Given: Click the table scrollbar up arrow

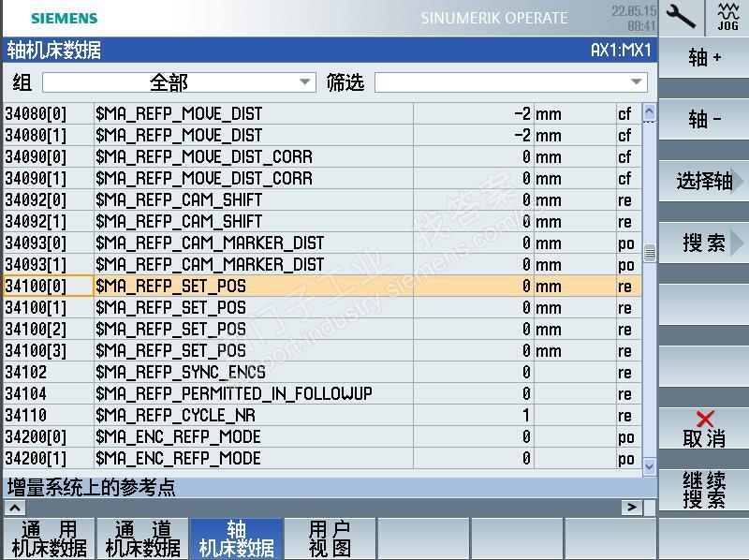Looking at the screenshot, I should click(x=649, y=112).
